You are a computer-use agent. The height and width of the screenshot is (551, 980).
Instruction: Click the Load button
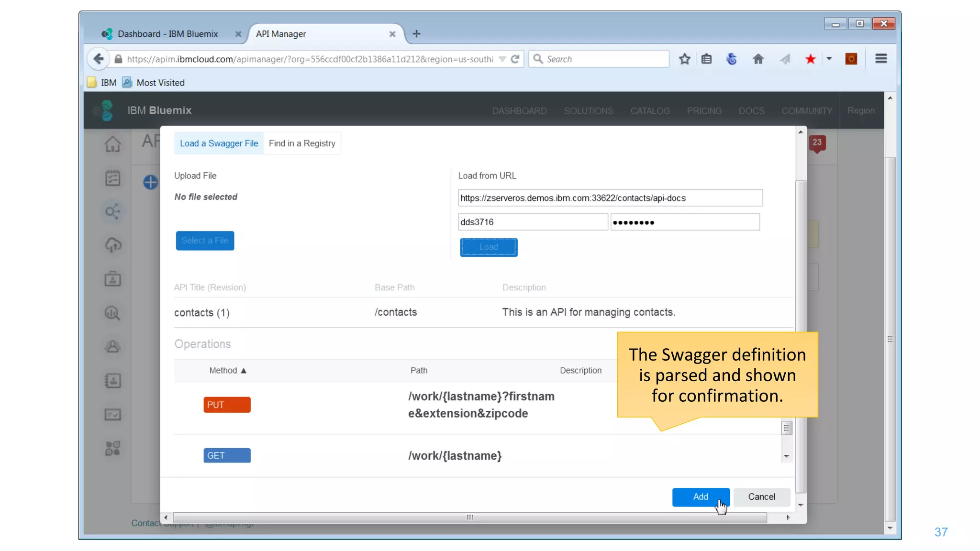coord(489,247)
